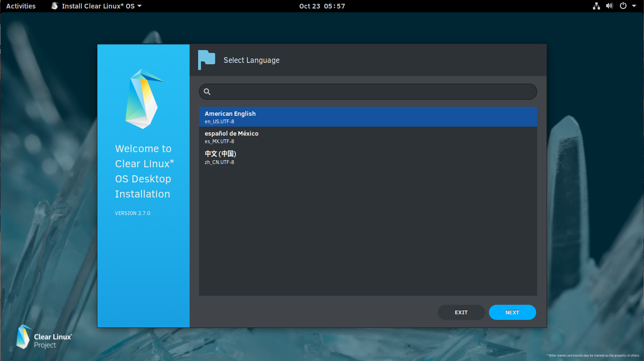Select American English language row
Viewport: 644px width, 361px height.
pyautogui.click(x=368, y=117)
